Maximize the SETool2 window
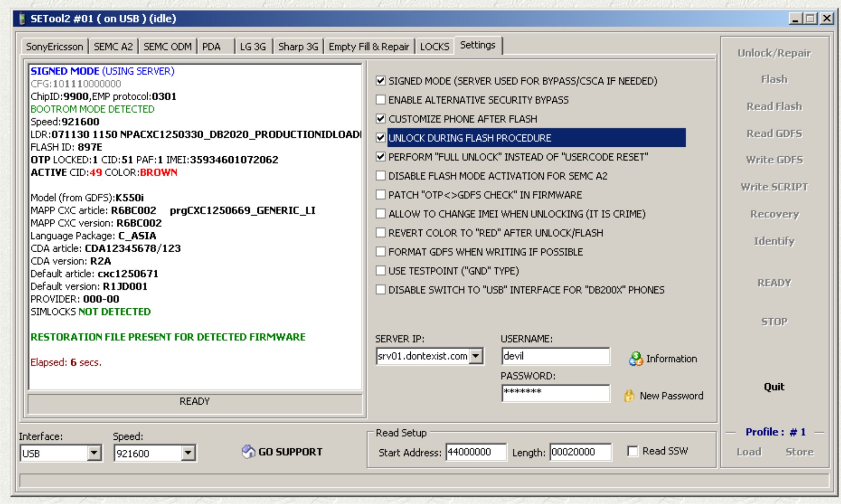The height and width of the screenshot is (504, 841). coord(810,19)
